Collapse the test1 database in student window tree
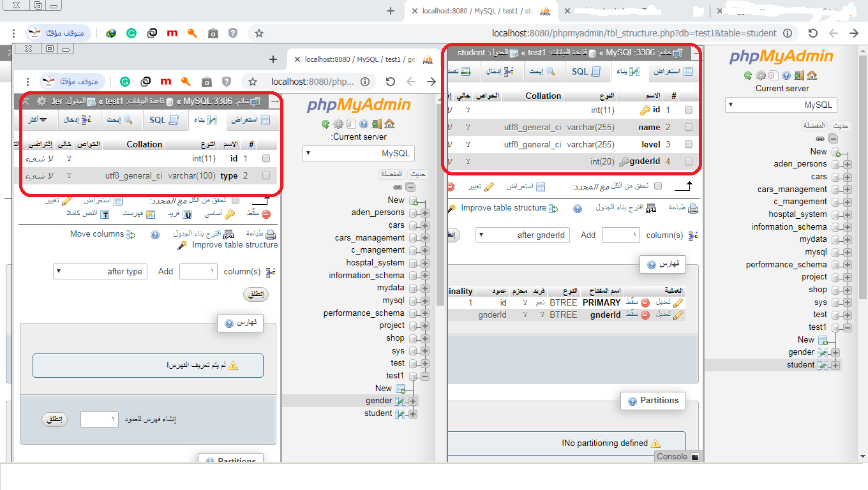Image resolution: width=868 pixels, height=490 pixels. click(x=848, y=327)
